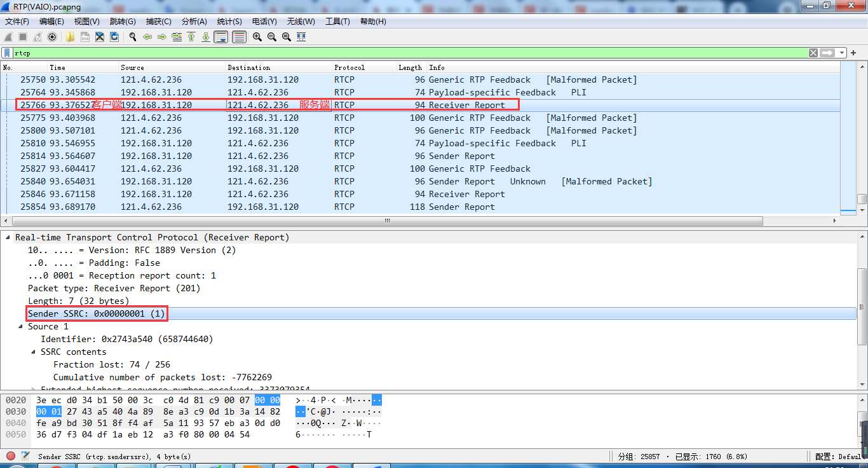This screenshot has height=468, width=868.
Task: Clear the rtcp display filter
Action: (813, 53)
